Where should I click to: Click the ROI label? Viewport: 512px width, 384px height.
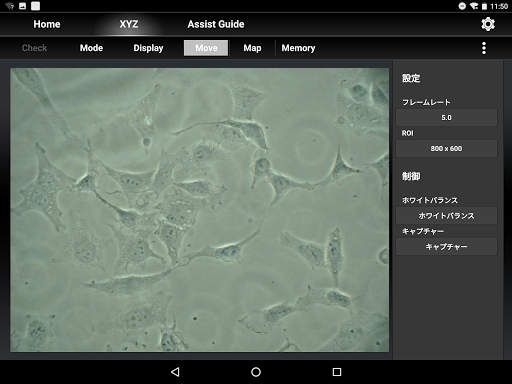pos(407,133)
